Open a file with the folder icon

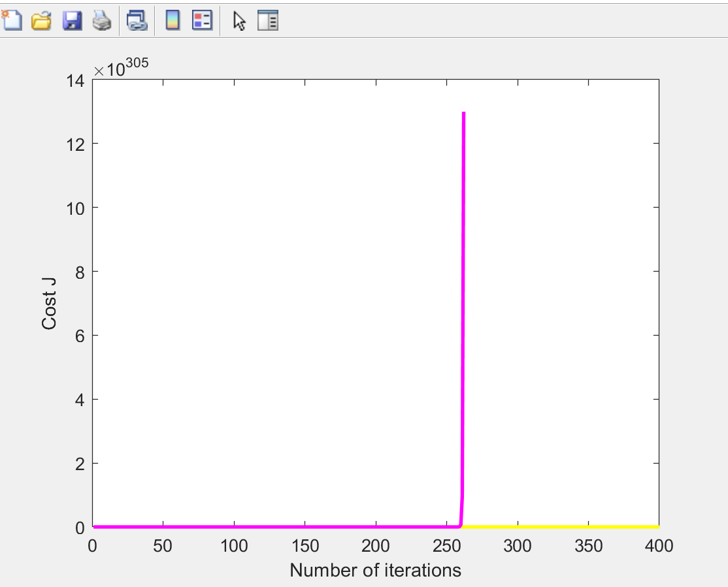click(42, 21)
